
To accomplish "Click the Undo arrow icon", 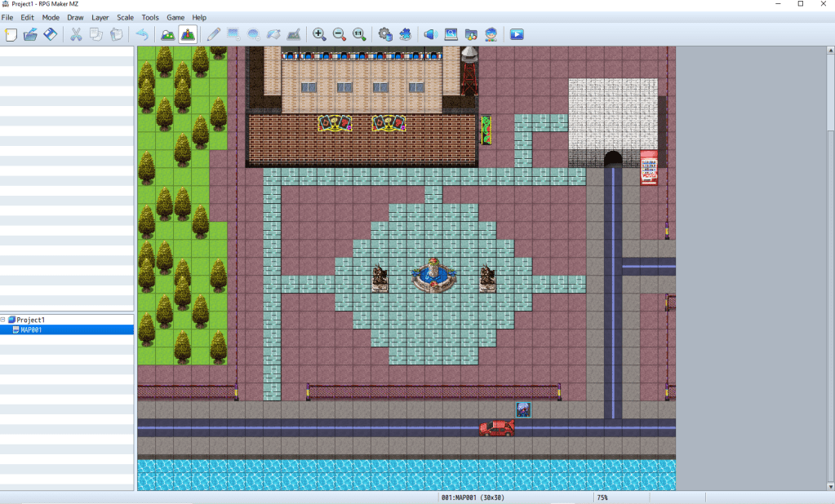I will point(142,34).
